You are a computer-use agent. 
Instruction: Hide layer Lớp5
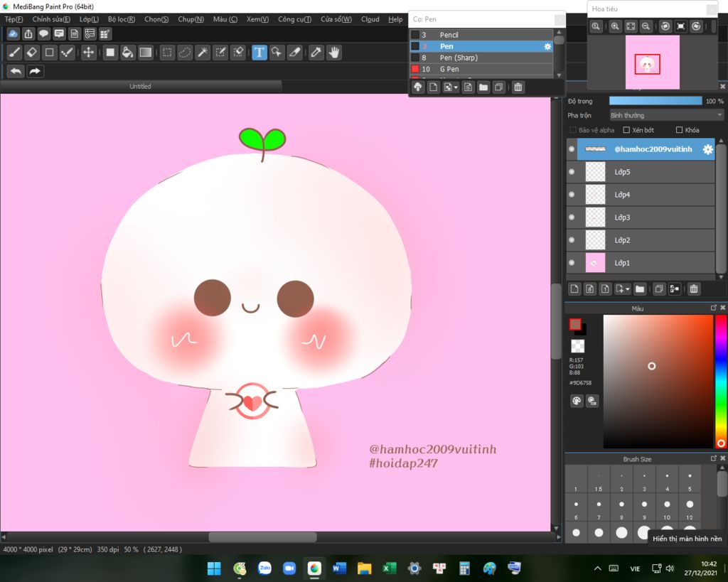click(x=572, y=172)
